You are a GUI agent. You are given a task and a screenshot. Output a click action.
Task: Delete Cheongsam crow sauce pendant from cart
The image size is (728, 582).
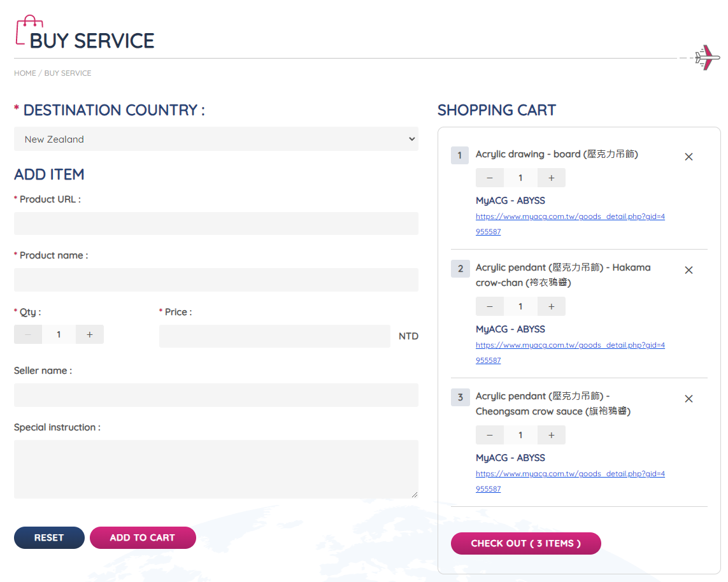(x=689, y=399)
